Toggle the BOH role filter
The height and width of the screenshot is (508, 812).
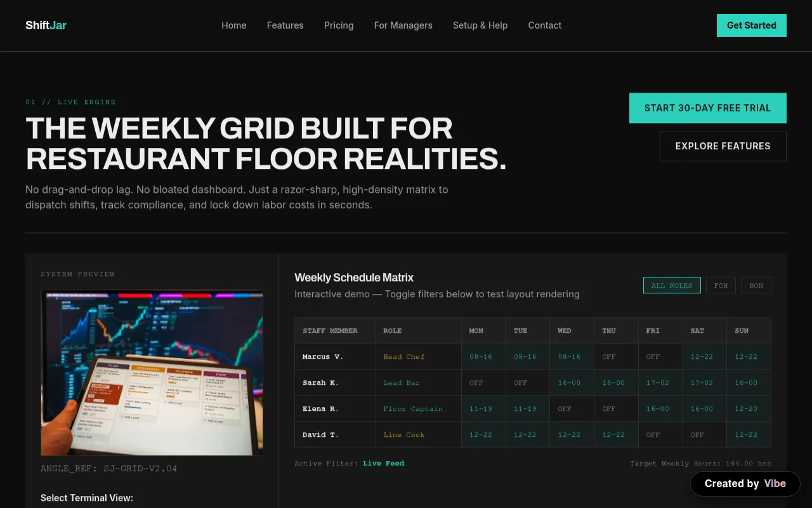point(756,285)
